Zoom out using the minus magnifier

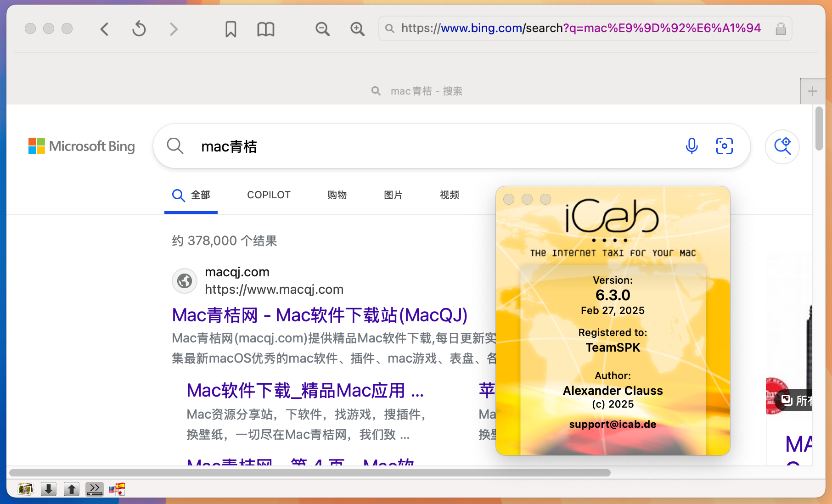coord(322,29)
